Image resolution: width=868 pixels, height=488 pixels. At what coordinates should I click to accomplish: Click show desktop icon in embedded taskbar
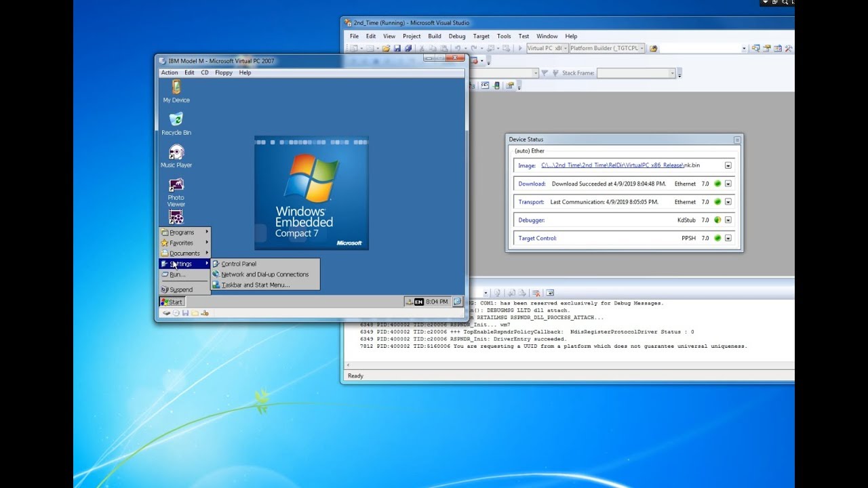(x=458, y=302)
